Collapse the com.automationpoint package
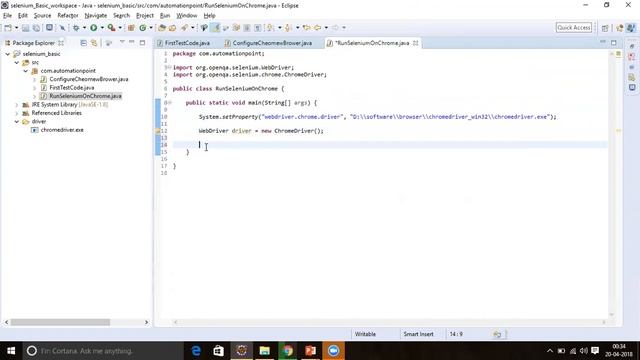Screen dimensions: 640x360 25,71
